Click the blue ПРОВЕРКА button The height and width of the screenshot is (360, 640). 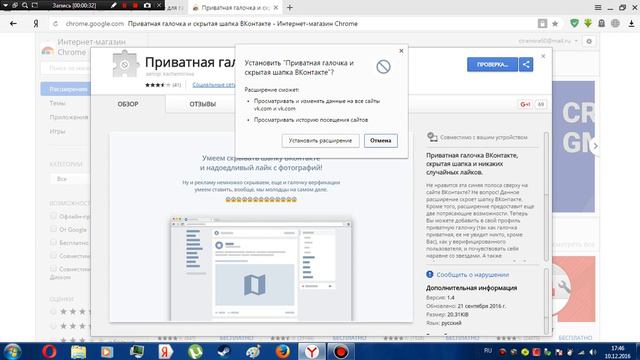click(492, 64)
